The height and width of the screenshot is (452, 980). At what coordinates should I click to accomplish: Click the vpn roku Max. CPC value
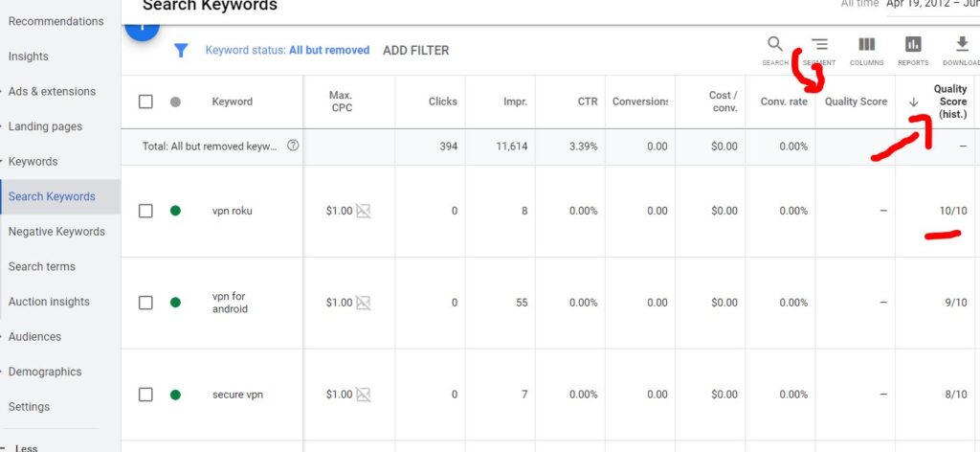(x=339, y=211)
